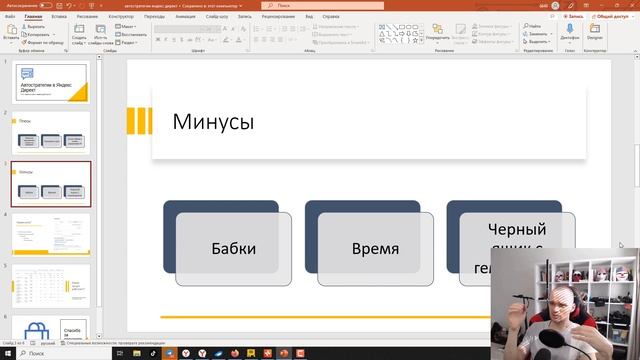
Task: Open the font name combo box
Action: (x=179, y=29)
